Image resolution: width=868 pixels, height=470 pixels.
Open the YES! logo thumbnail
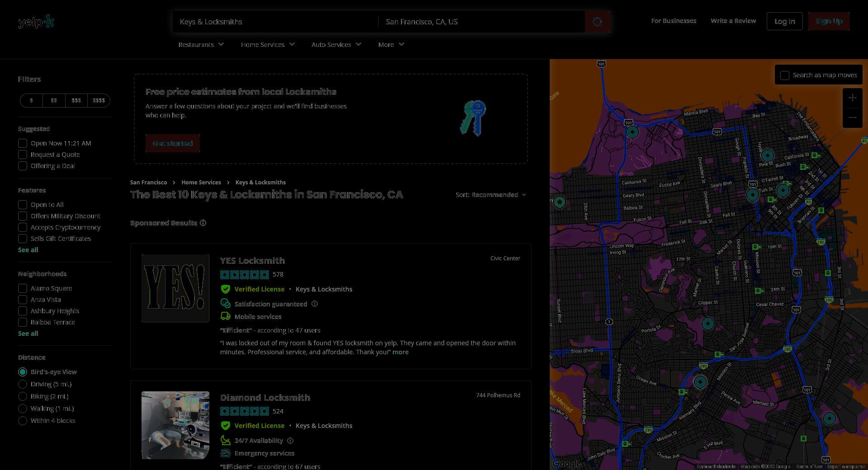click(x=175, y=288)
